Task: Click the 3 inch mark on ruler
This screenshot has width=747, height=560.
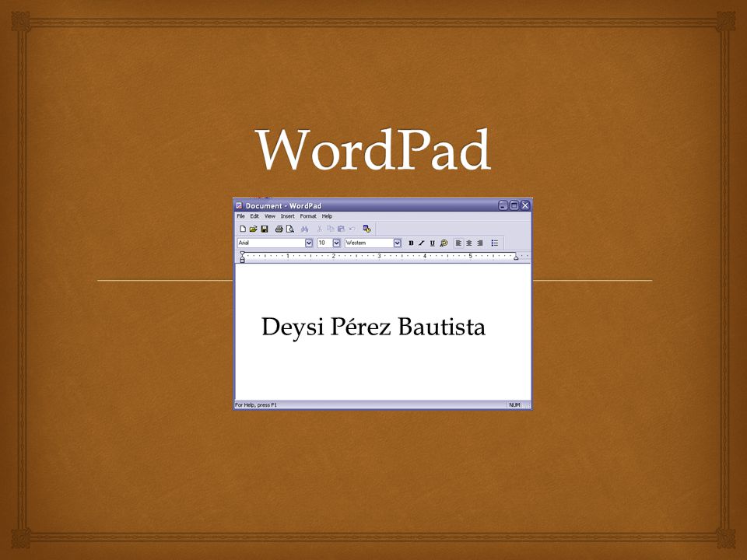Action: [379, 256]
